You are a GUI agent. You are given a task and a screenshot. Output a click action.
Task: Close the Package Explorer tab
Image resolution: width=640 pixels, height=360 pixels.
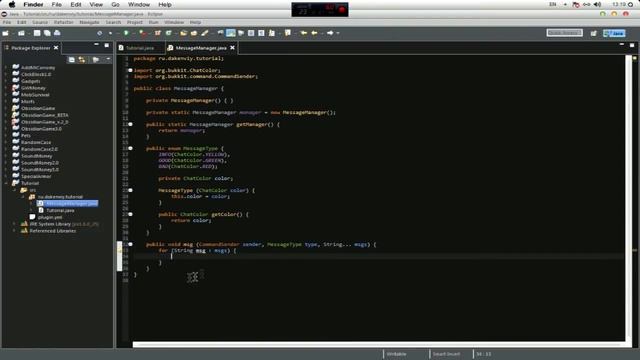56,48
